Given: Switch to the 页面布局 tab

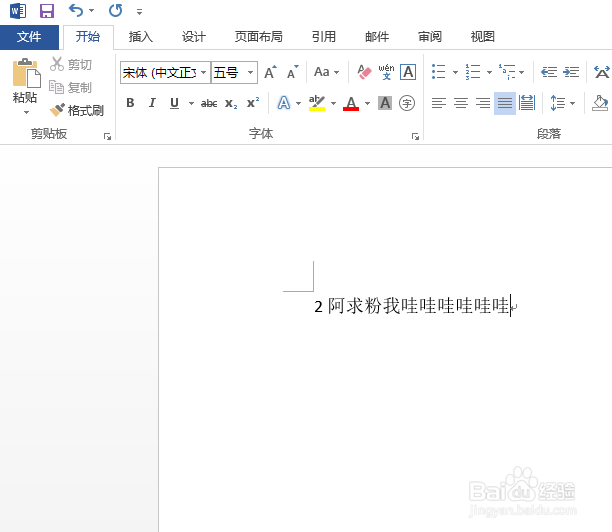Looking at the screenshot, I should point(258,37).
